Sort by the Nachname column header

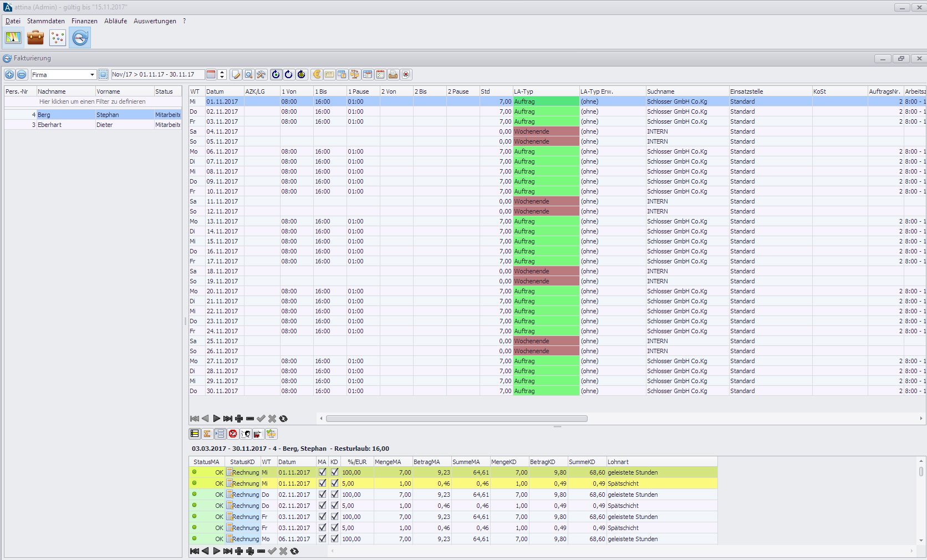(66, 91)
